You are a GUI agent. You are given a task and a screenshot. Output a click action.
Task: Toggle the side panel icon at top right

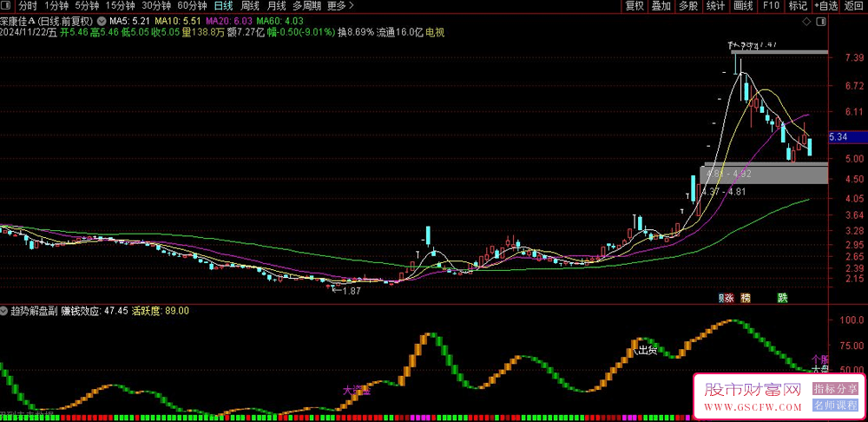click(x=820, y=20)
